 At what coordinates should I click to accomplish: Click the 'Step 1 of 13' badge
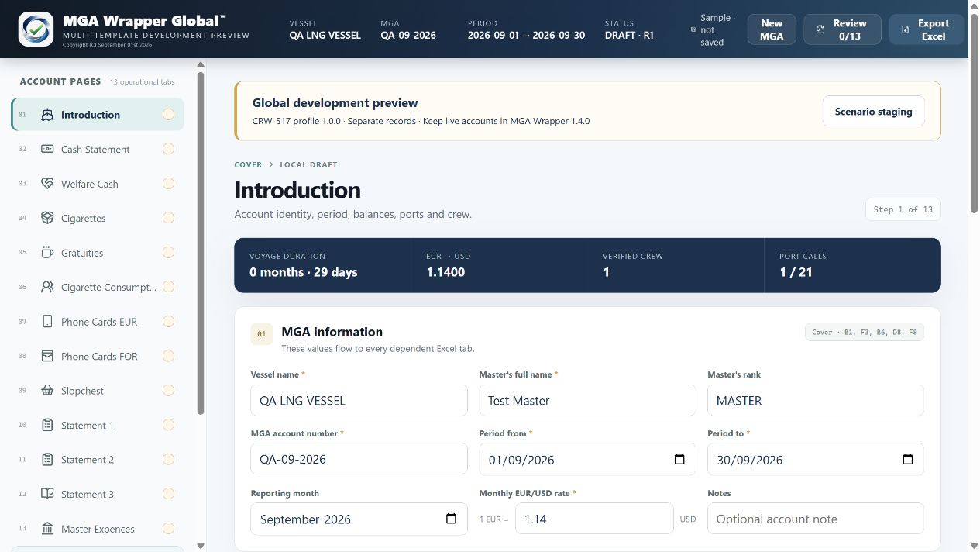[903, 209]
